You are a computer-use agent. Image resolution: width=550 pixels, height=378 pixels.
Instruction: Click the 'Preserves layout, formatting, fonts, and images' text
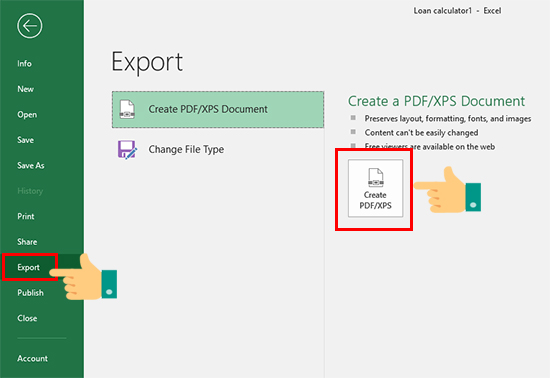point(448,119)
